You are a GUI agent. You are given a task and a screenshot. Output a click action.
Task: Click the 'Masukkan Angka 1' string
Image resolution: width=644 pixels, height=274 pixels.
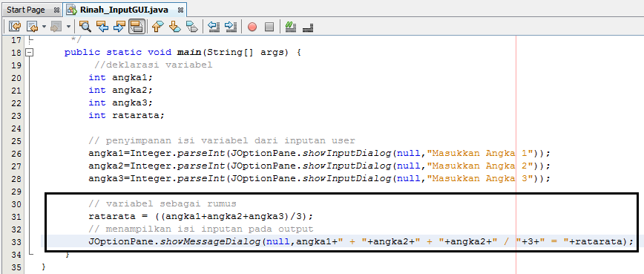[x=480, y=153]
